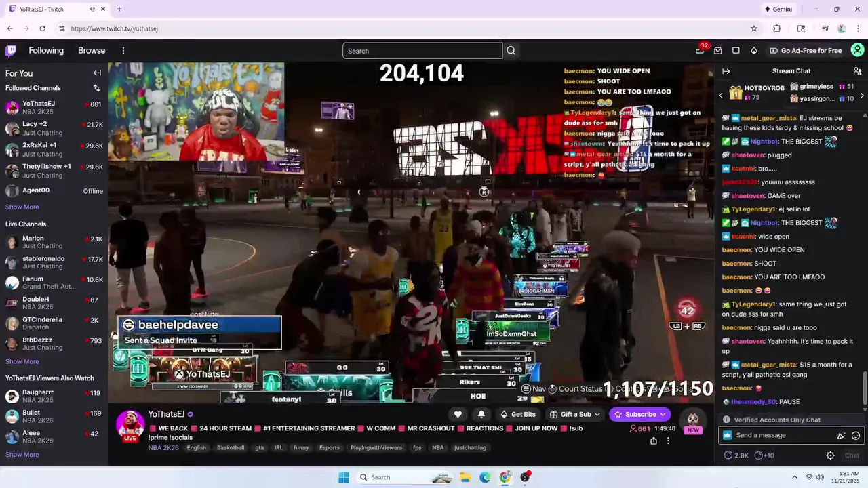This screenshot has width=868, height=488.
Task: Open the Gemini button in the browser
Action: pos(778,9)
